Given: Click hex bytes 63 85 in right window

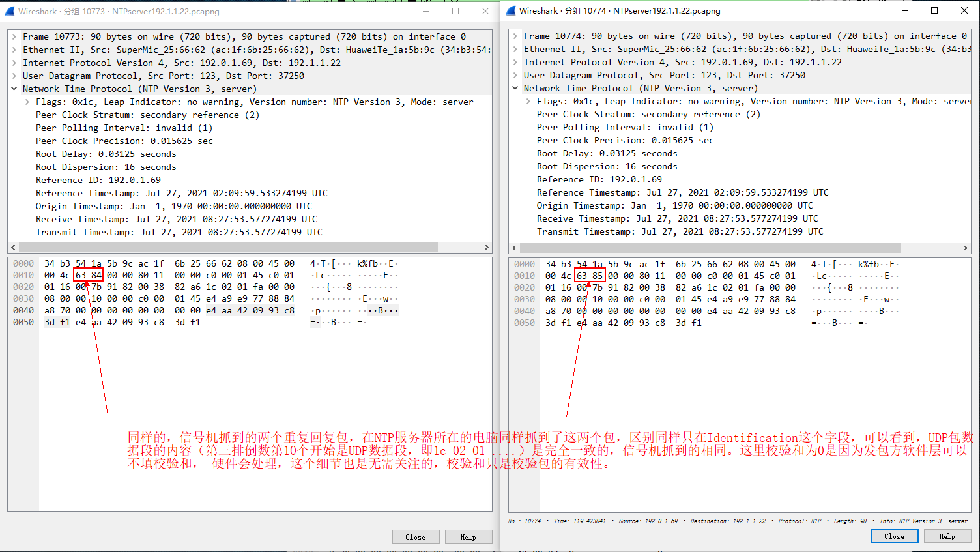Looking at the screenshot, I should [x=590, y=276].
